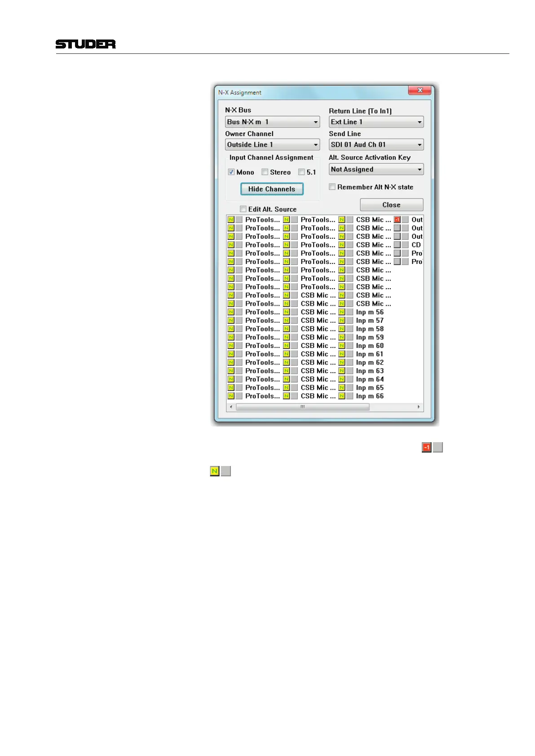Click the gray alt-source box next to Inp m 59
The width and height of the screenshot is (535, 756).
click(350, 337)
